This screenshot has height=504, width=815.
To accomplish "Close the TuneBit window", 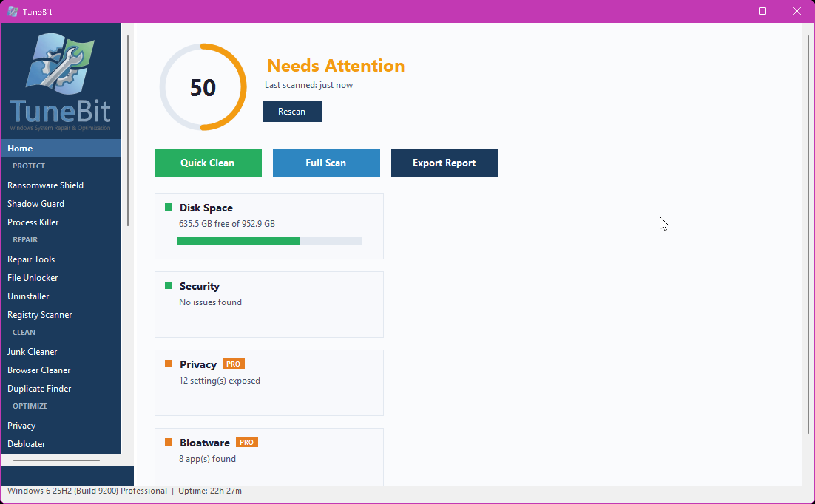I will tap(797, 11).
